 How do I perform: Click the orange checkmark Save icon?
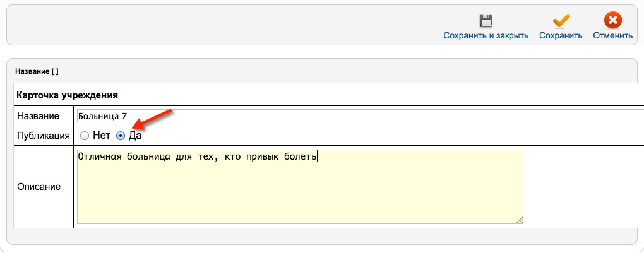tap(561, 21)
